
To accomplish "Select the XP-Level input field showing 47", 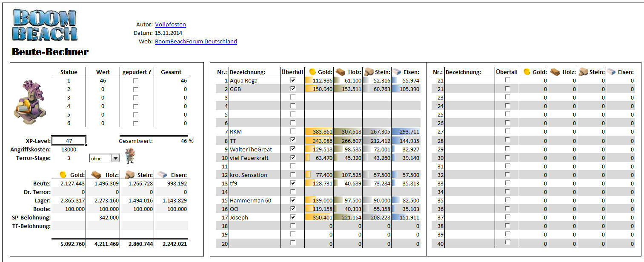I will click(x=69, y=141).
